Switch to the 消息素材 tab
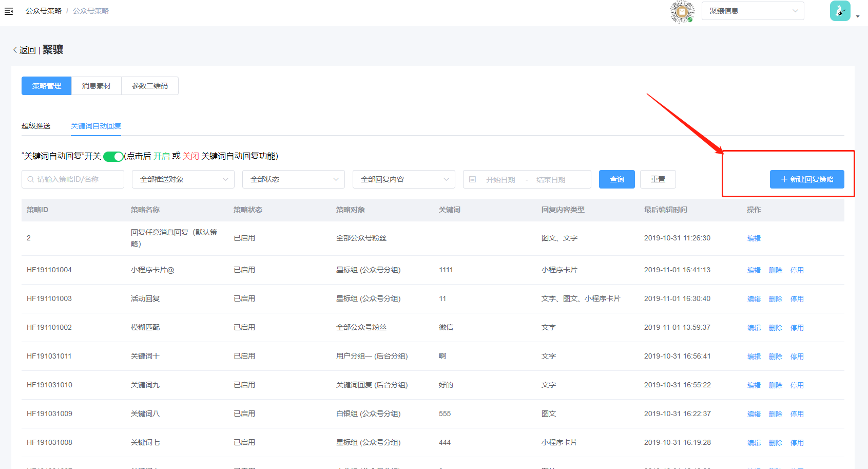Viewport: 868px width, 469px height. (96, 86)
